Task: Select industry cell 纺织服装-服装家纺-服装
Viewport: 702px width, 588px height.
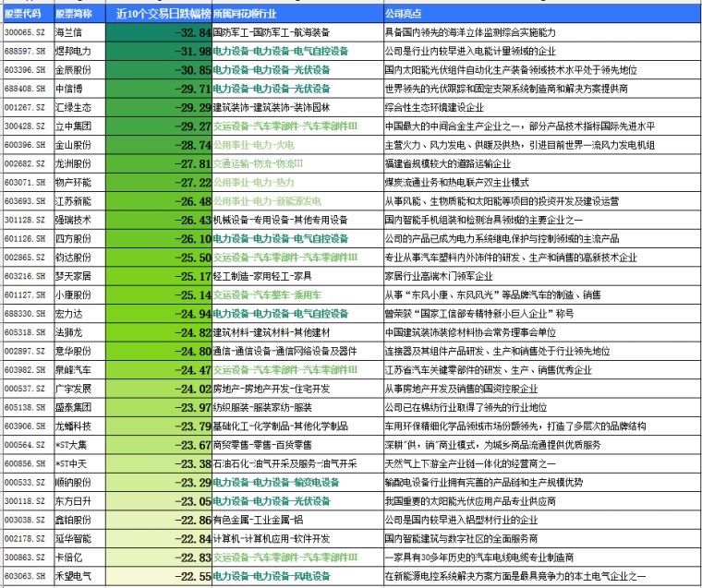Action: (x=297, y=408)
